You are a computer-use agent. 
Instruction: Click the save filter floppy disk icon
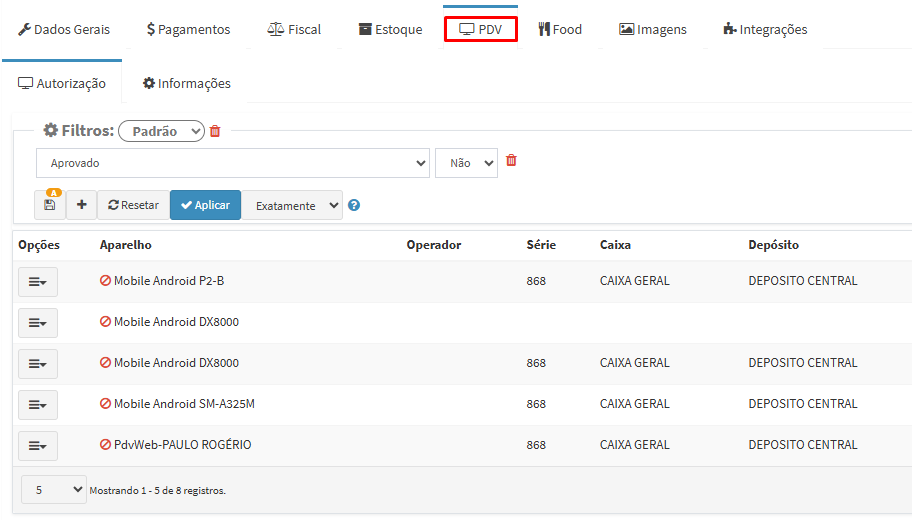pyautogui.click(x=50, y=205)
